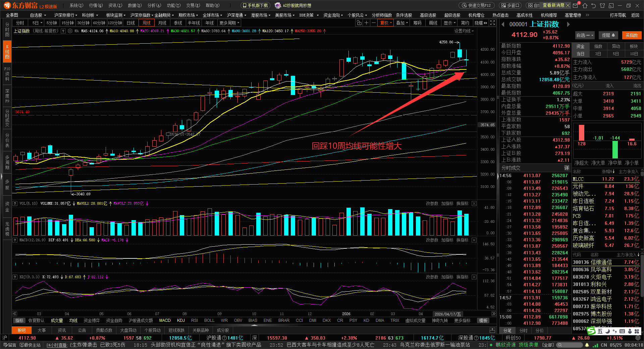644x349 pixels.
Task: Open the 自选 watchlist dropdown
Action: [585, 35]
